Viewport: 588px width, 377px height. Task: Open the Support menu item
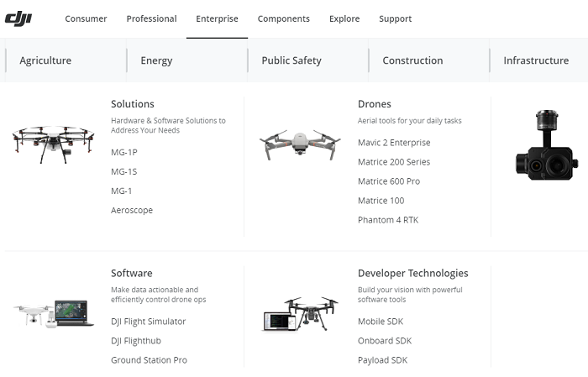[x=396, y=18]
